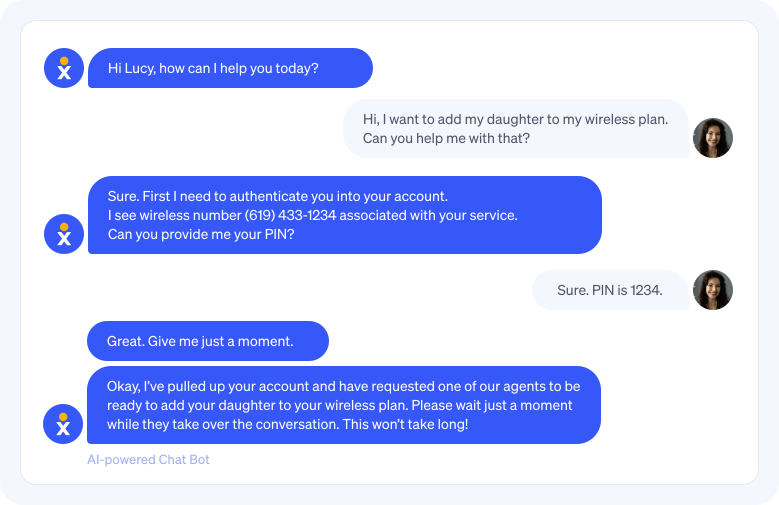
Task: Click the bot avatar beside the greeting message
Action: pyautogui.click(x=64, y=68)
